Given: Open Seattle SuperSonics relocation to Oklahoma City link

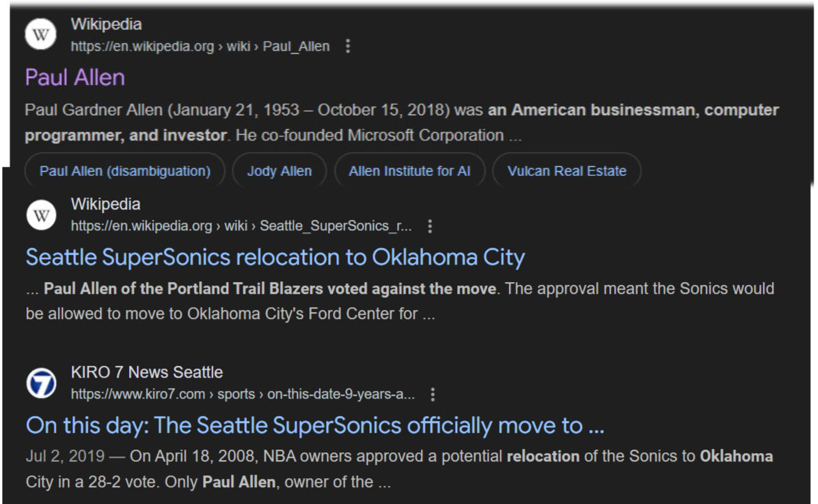Looking at the screenshot, I should [276, 258].
